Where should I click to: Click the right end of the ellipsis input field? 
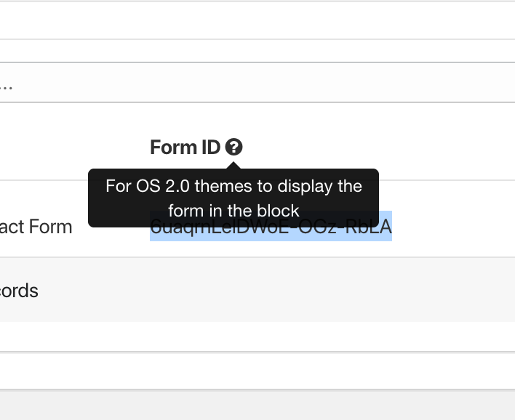pos(495,82)
